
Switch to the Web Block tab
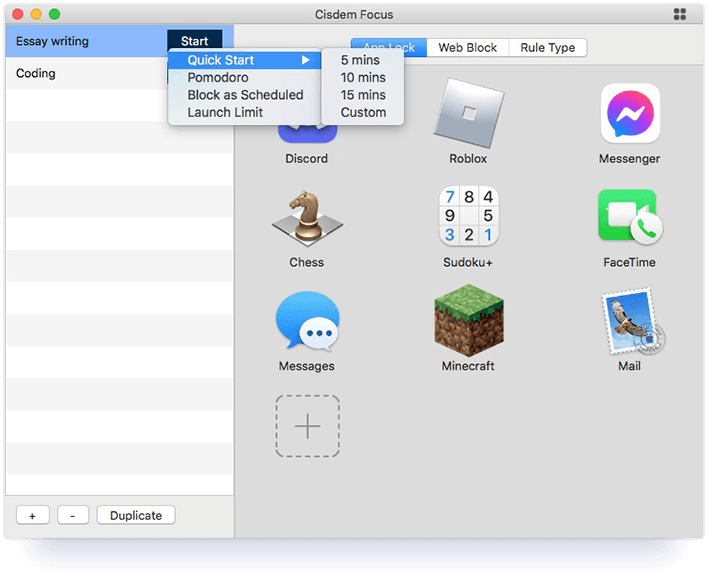[x=467, y=48]
